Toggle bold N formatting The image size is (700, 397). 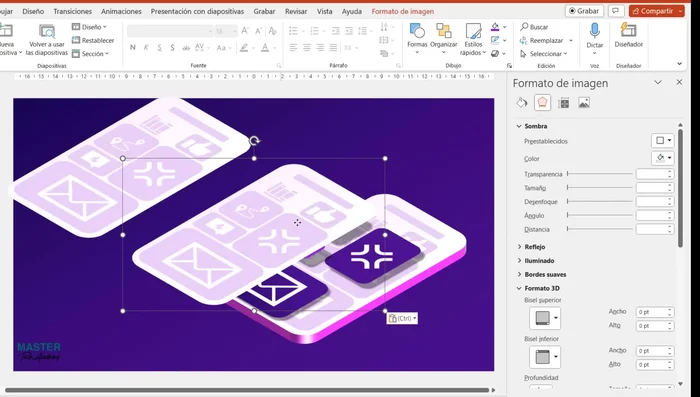pos(133,47)
